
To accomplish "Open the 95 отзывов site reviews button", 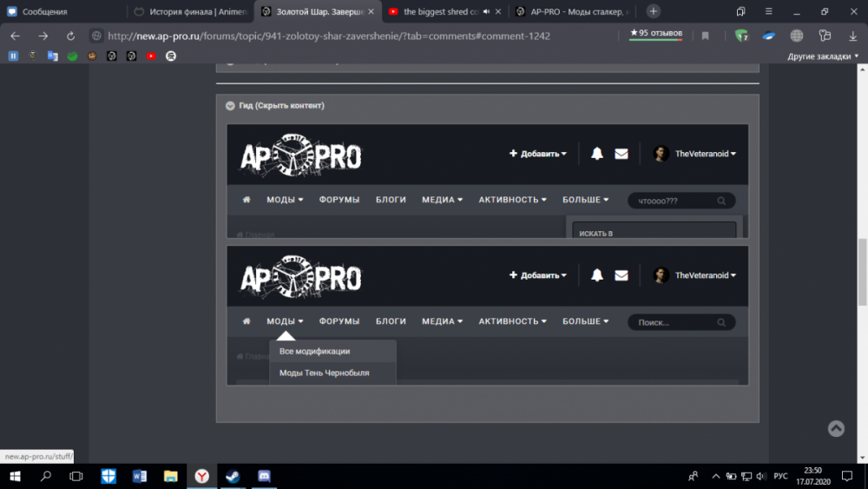I will coord(656,34).
